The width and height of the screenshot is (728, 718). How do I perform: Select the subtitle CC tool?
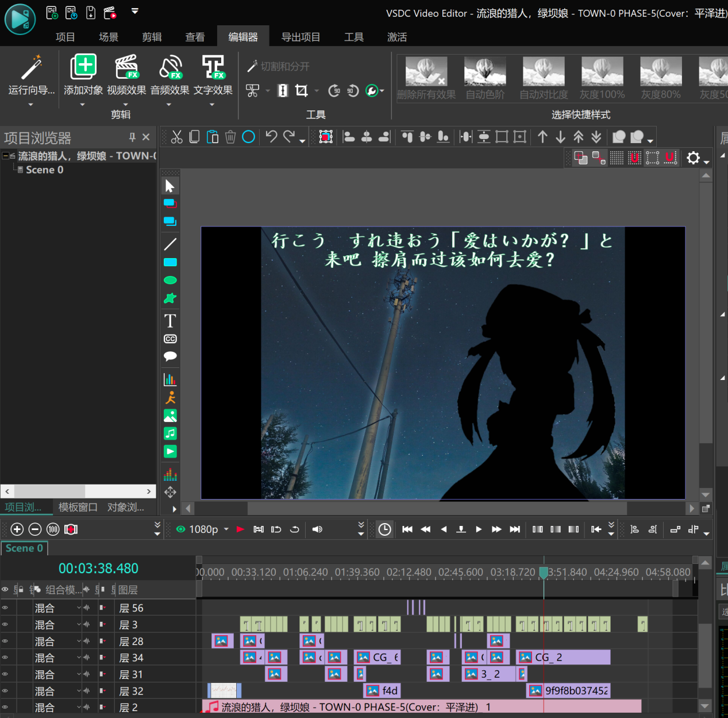click(170, 339)
